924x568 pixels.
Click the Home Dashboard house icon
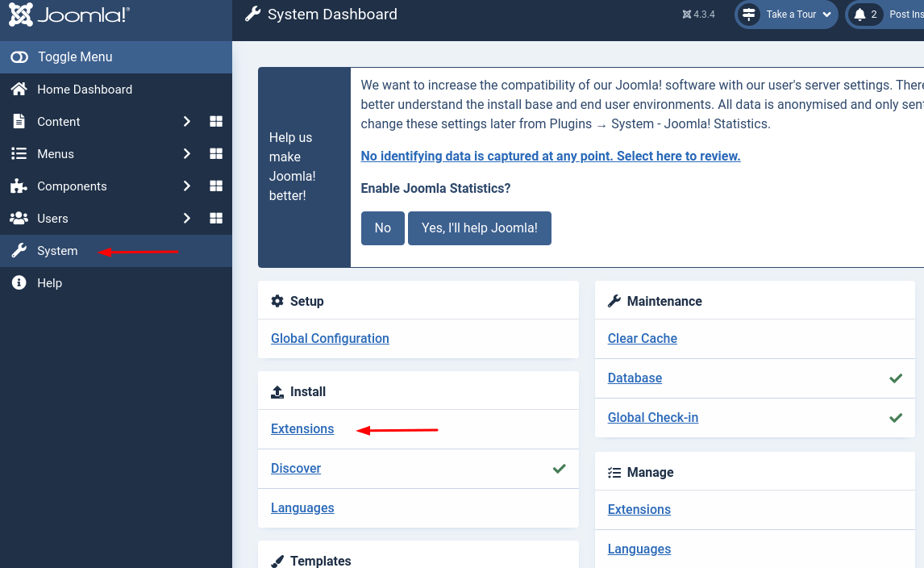[x=19, y=89]
